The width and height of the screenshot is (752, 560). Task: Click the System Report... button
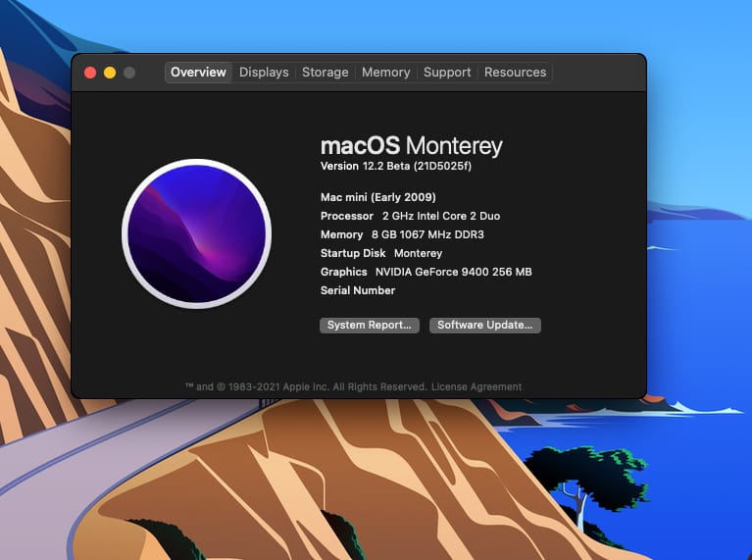(370, 325)
